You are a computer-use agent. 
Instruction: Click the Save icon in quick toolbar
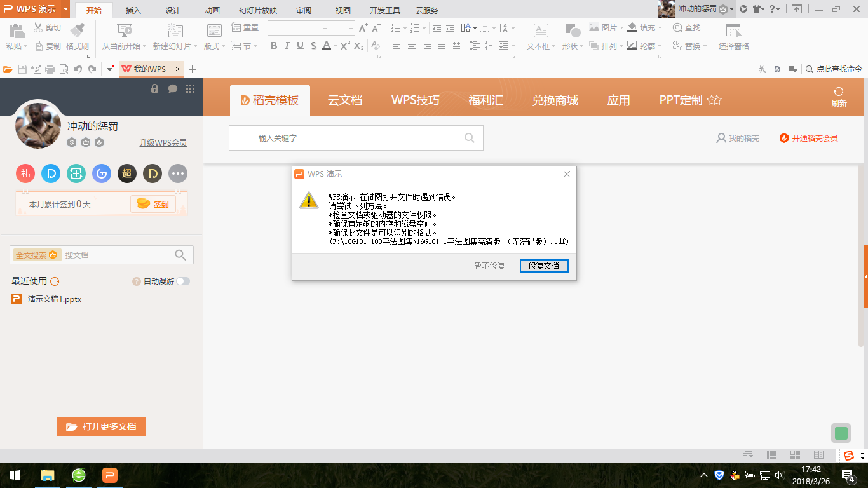(x=22, y=69)
